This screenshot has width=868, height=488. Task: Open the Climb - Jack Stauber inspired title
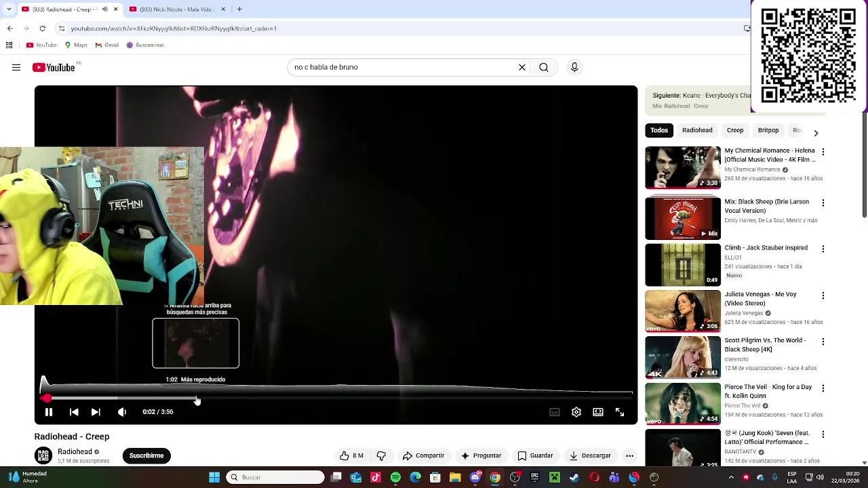(766, 248)
